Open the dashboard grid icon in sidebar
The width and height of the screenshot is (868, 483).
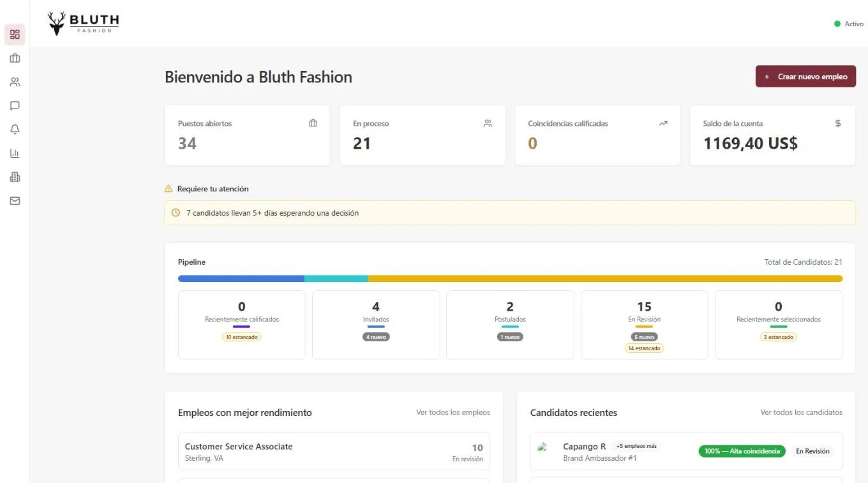click(15, 34)
